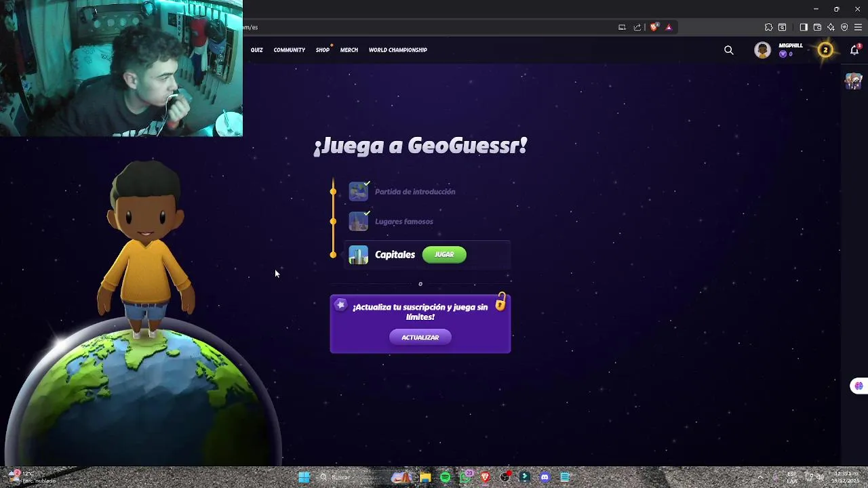
Task: Open the SHOP menu item
Action: point(323,50)
